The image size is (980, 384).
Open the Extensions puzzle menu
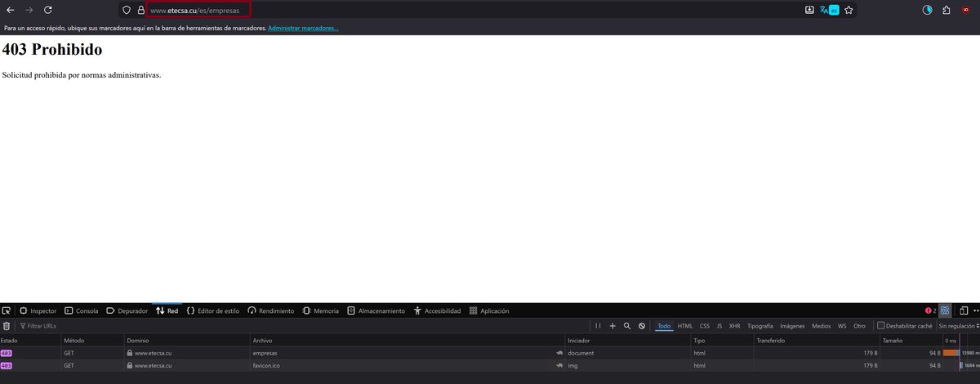click(947, 10)
